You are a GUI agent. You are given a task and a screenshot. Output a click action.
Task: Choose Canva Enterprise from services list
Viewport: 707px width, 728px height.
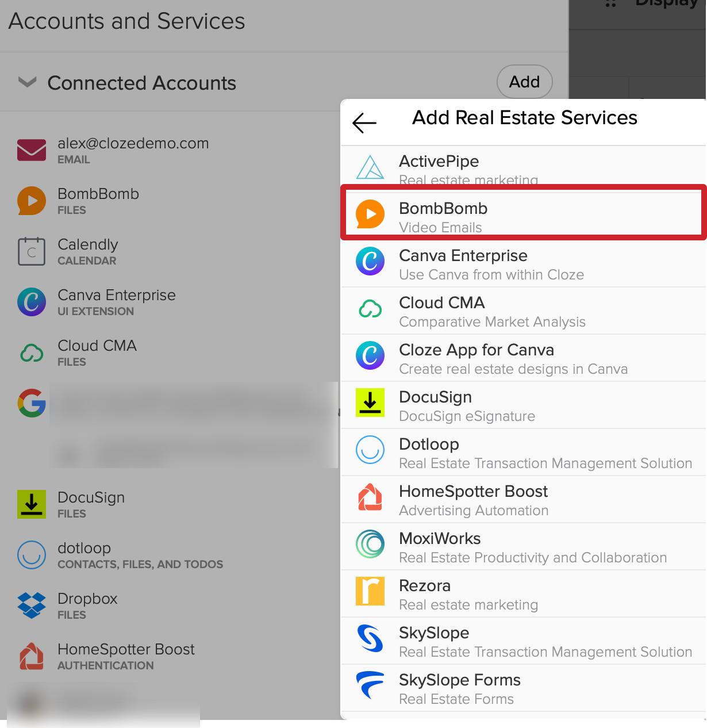coord(523,264)
